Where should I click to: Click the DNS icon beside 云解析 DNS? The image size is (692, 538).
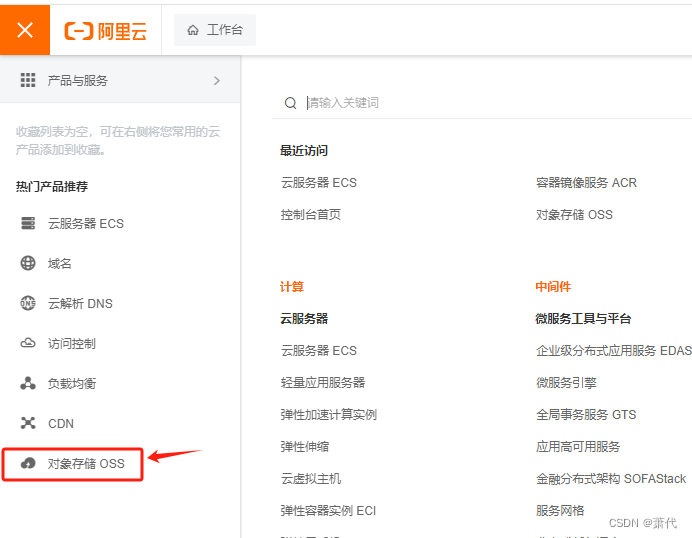coord(28,303)
